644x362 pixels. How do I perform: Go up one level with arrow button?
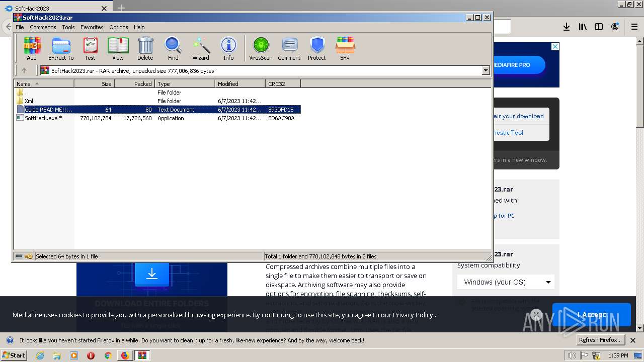pos(24,71)
